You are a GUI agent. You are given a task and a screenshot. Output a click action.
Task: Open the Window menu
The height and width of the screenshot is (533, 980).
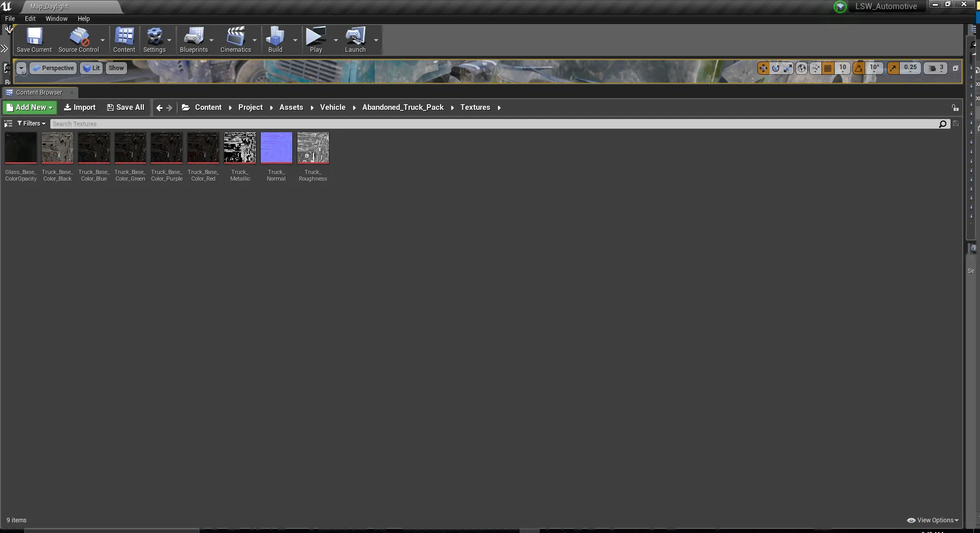point(56,18)
